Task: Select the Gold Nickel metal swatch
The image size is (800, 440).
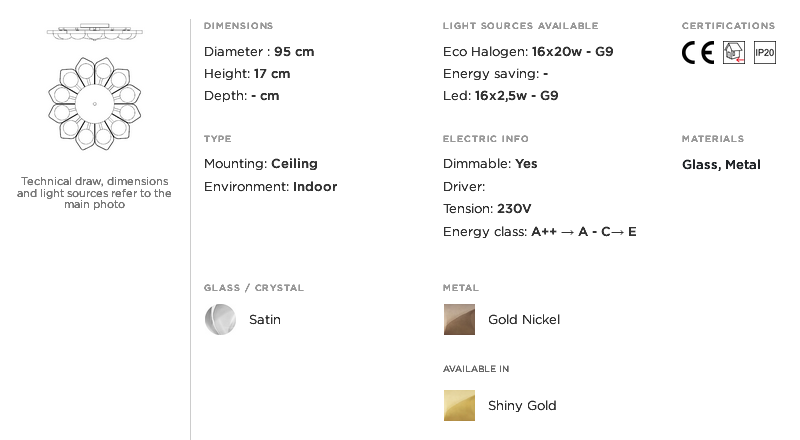Action: (x=459, y=320)
